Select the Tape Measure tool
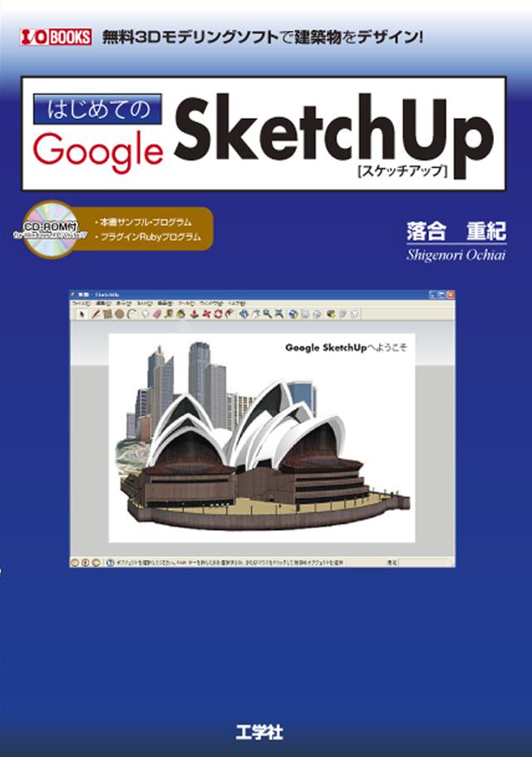532x757 pixels. point(169,314)
